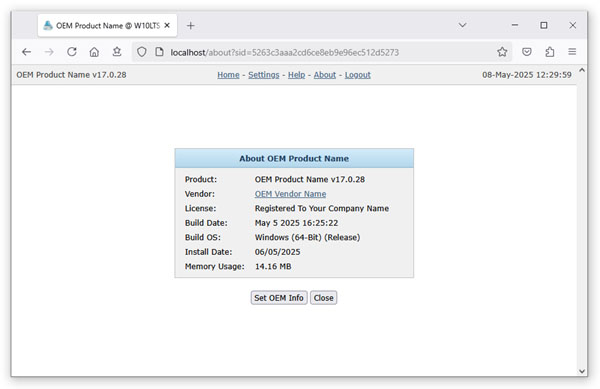Go to the Home link

coord(228,75)
